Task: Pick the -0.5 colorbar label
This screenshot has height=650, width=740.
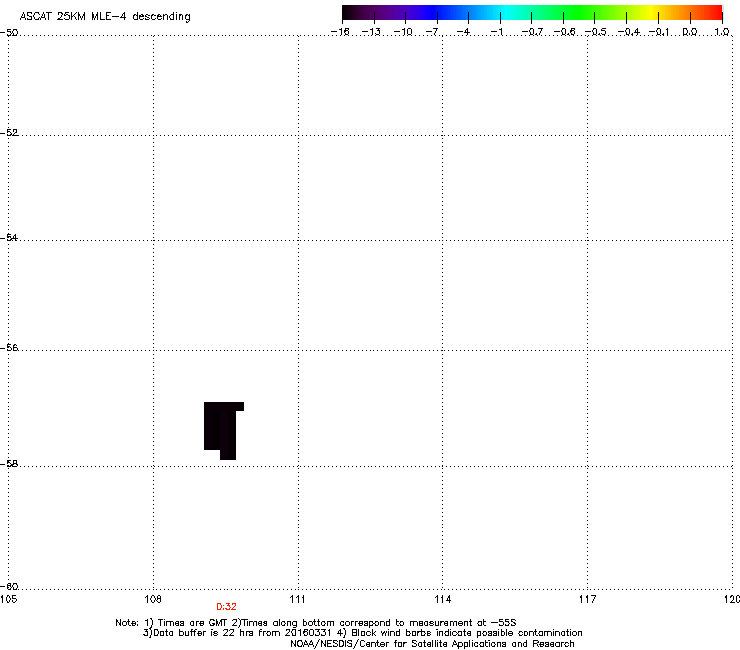Action: (x=596, y=32)
